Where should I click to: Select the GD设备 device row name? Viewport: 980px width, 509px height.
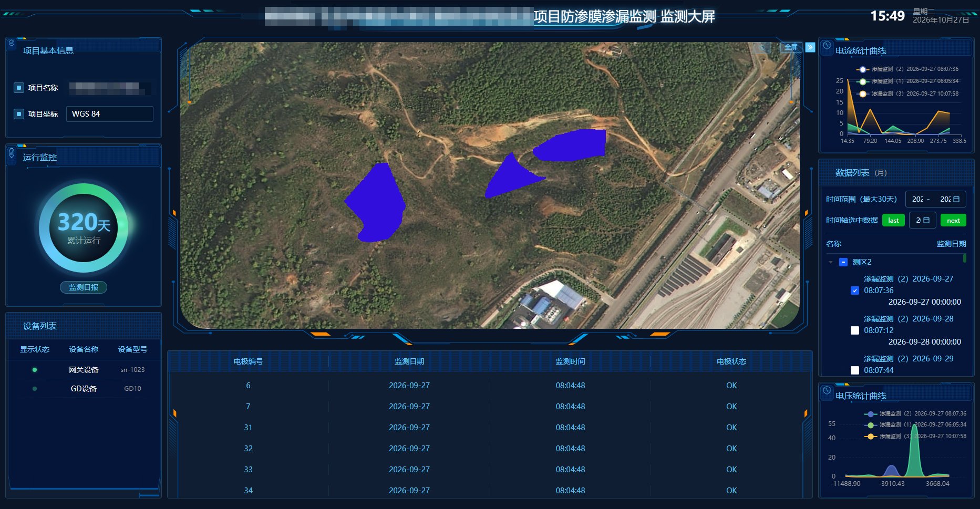[84, 389]
